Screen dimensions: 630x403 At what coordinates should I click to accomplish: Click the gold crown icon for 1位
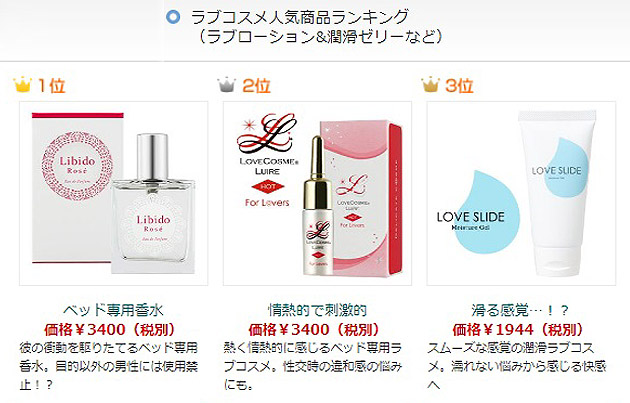pos(22,85)
